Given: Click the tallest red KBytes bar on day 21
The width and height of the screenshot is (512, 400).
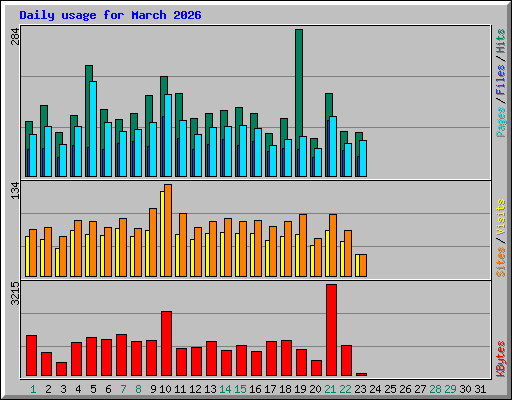Looking at the screenshot, I should [x=332, y=330].
